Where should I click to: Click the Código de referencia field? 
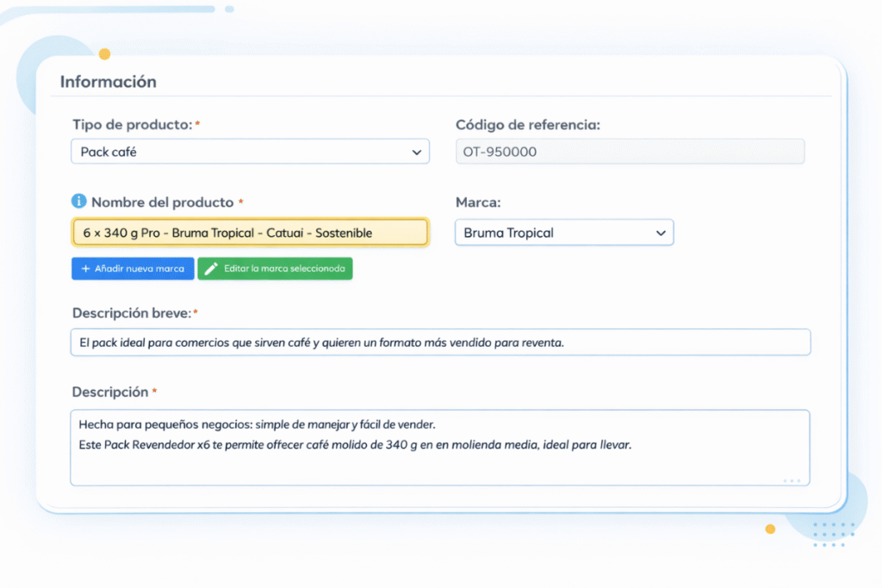coord(630,152)
